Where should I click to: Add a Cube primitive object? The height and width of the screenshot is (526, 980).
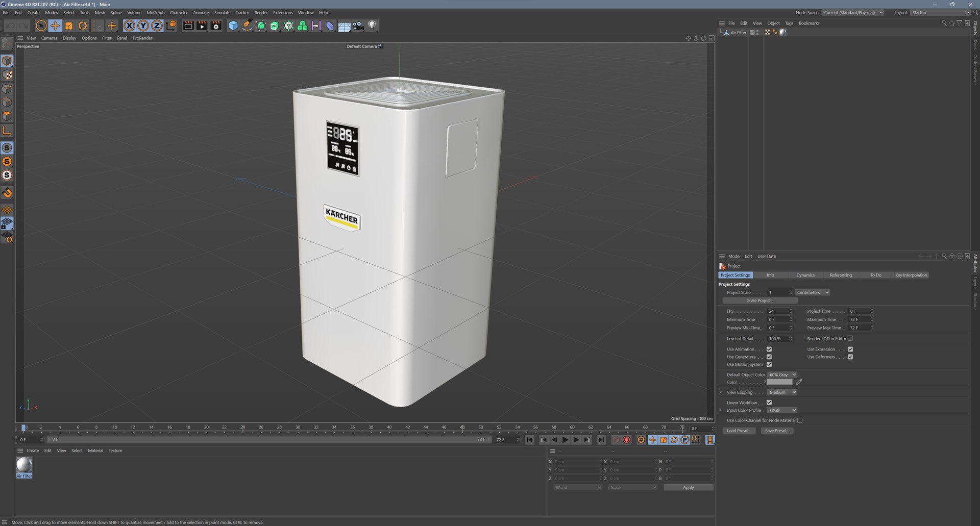[x=233, y=26]
